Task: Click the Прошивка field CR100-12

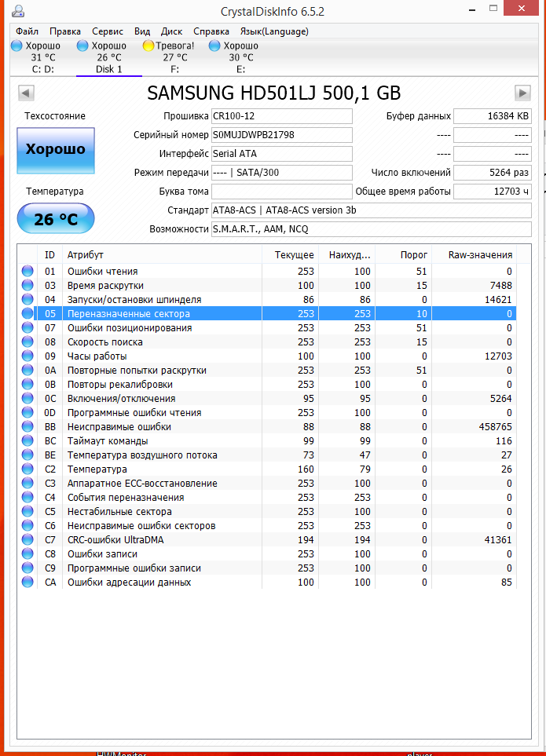Action: [x=282, y=116]
